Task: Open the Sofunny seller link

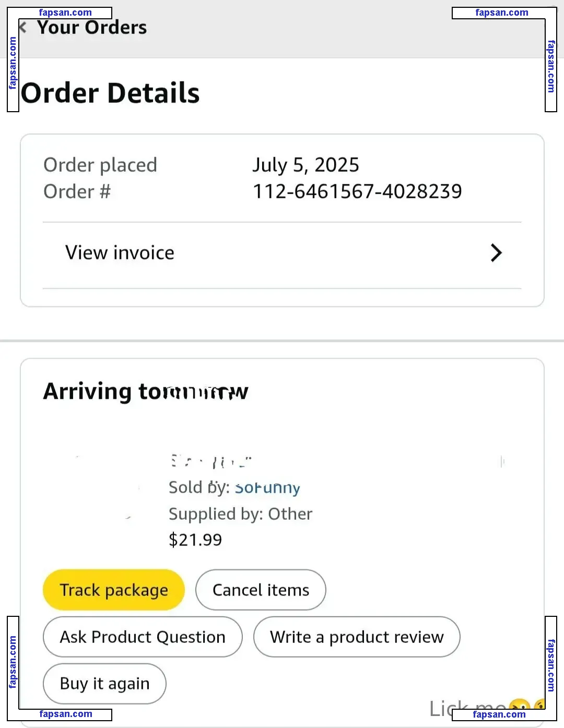Action: (267, 487)
